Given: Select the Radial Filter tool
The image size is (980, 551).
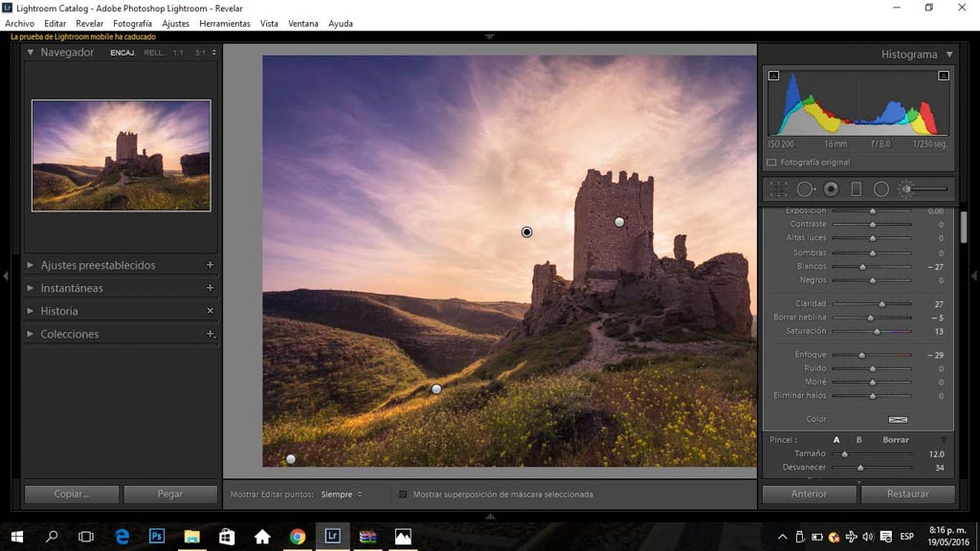Looking at the screenshot, I should point(881,189).
